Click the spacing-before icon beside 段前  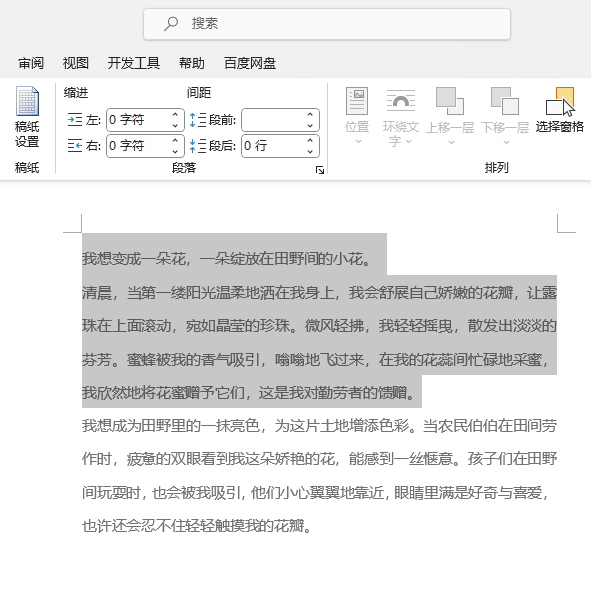coord(198,120)
